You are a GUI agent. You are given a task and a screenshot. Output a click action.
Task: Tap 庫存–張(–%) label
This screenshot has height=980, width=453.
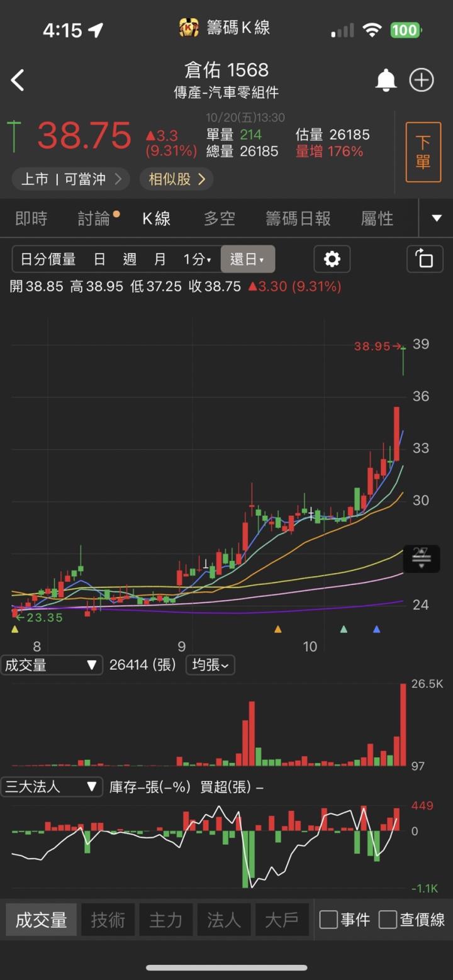click(150, 787)
